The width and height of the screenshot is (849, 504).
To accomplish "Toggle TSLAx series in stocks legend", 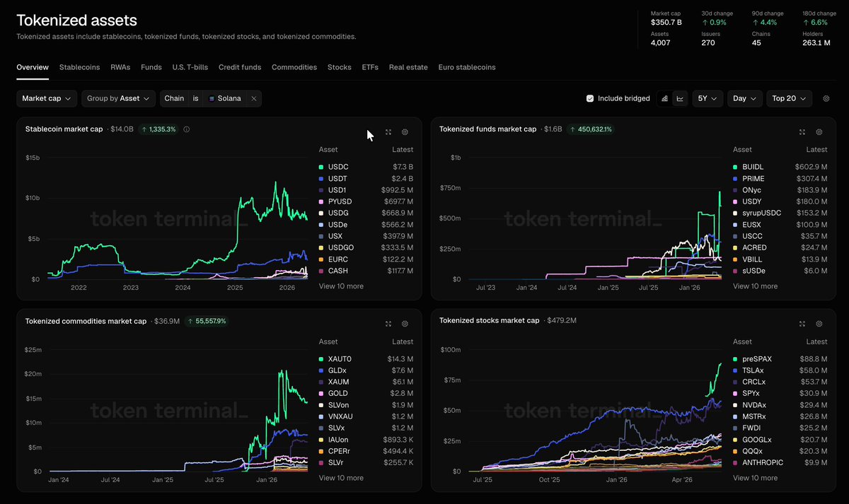I will [780, 370].
